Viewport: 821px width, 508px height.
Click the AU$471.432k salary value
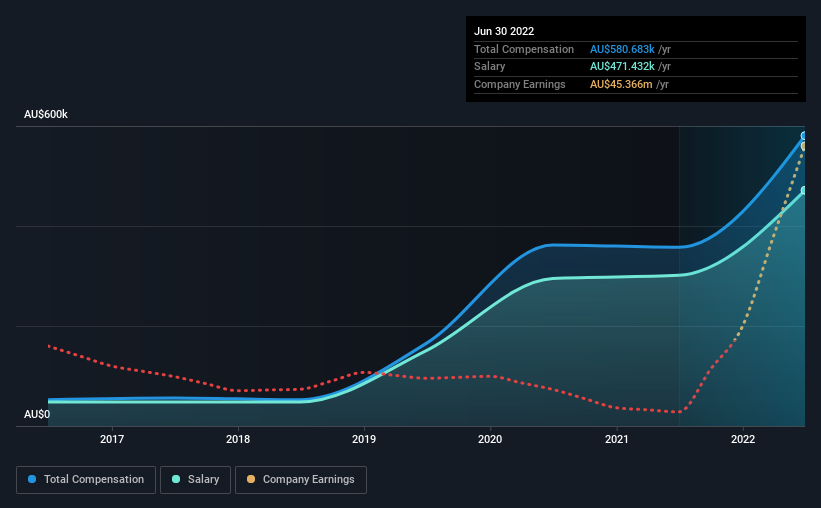pyautogui.click(x=622, y=67)
